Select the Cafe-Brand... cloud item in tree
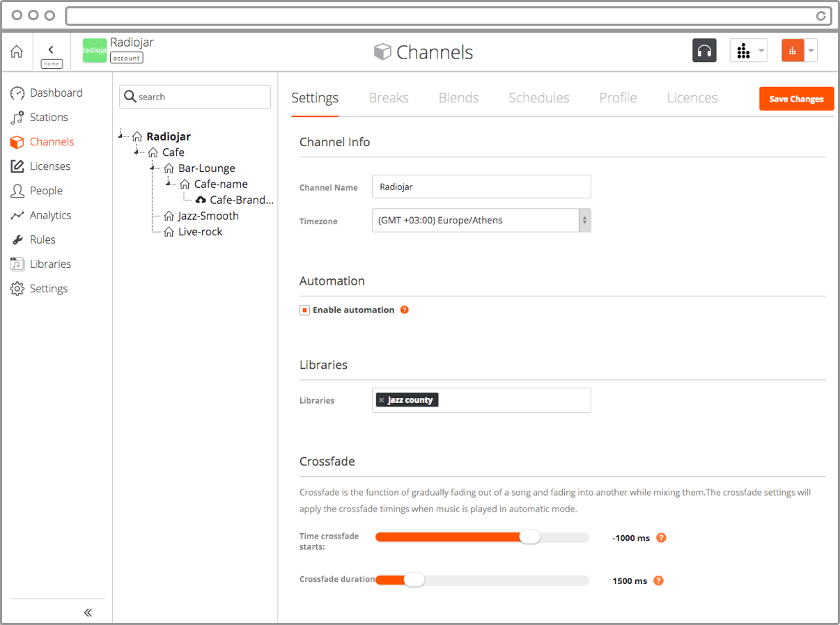 coord(242,200)
